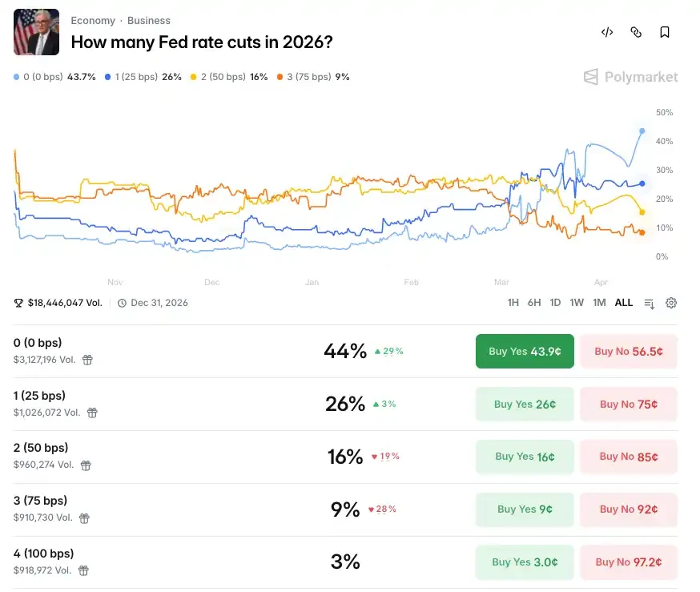This screenshot has width=700, height=592.
Task: Select the 1H time range
Action: point(513,303)
